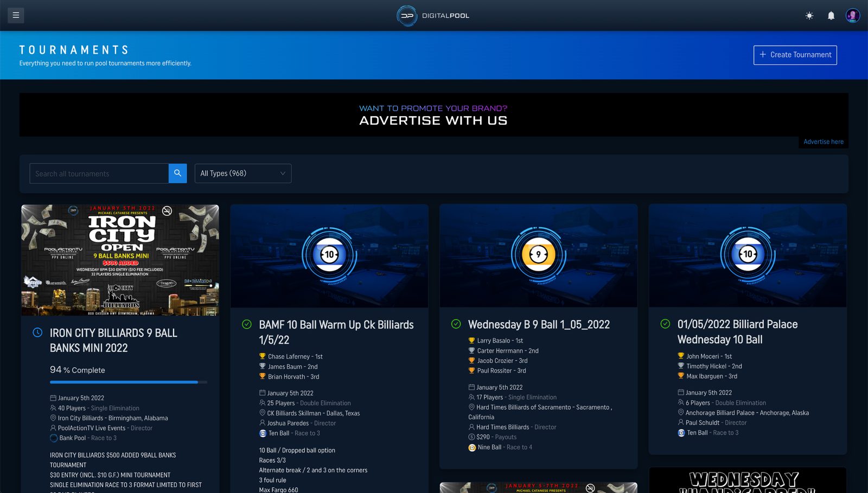Click the bronze trophy beside Max Ibarguen

point(681,376)
